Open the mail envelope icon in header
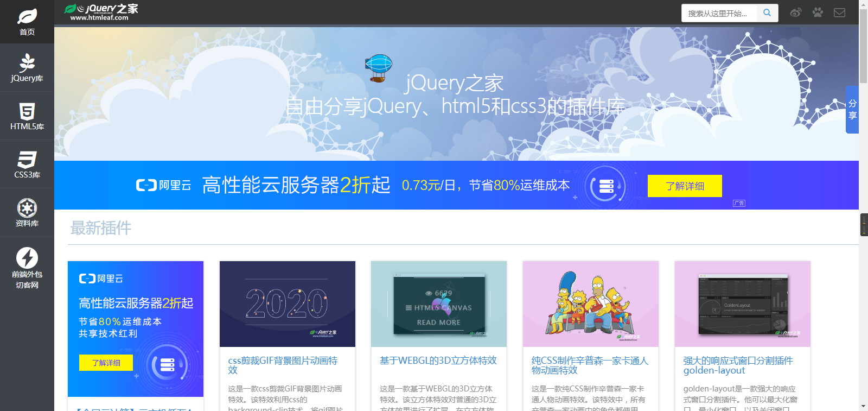868x411 pixels. [839, 12]
